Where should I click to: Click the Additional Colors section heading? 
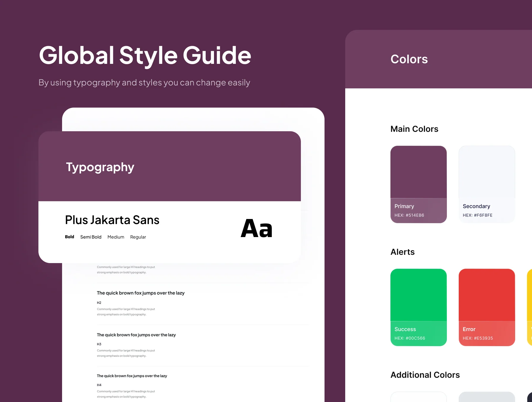tap(425, 375)
